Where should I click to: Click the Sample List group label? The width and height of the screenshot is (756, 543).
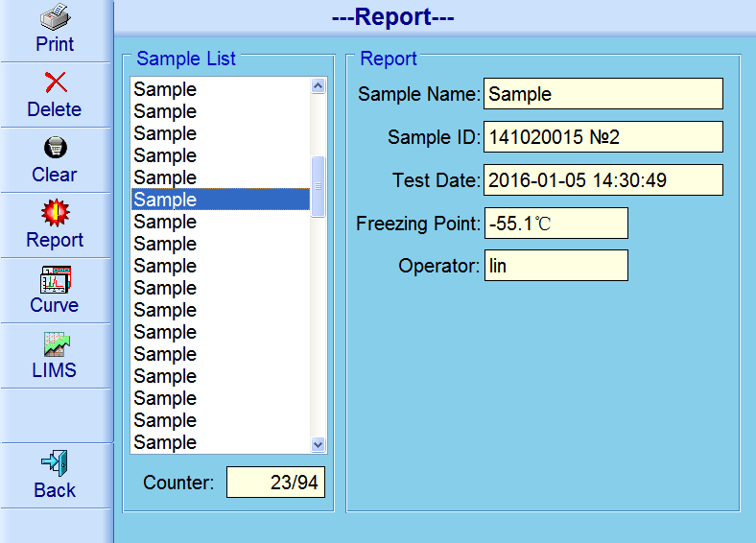tap(186, 59)
